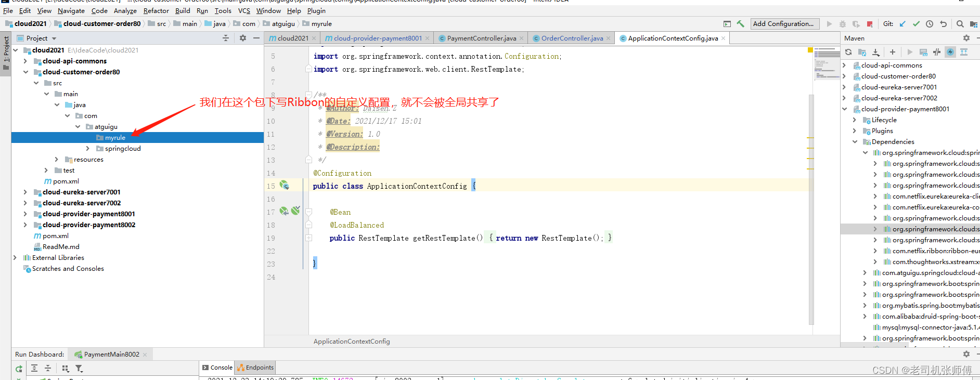This screenshot has width=980, height=380.
Task: Click Project panel scroll-from-source icon
Action: pyautogui.click(x=226, y=38)
